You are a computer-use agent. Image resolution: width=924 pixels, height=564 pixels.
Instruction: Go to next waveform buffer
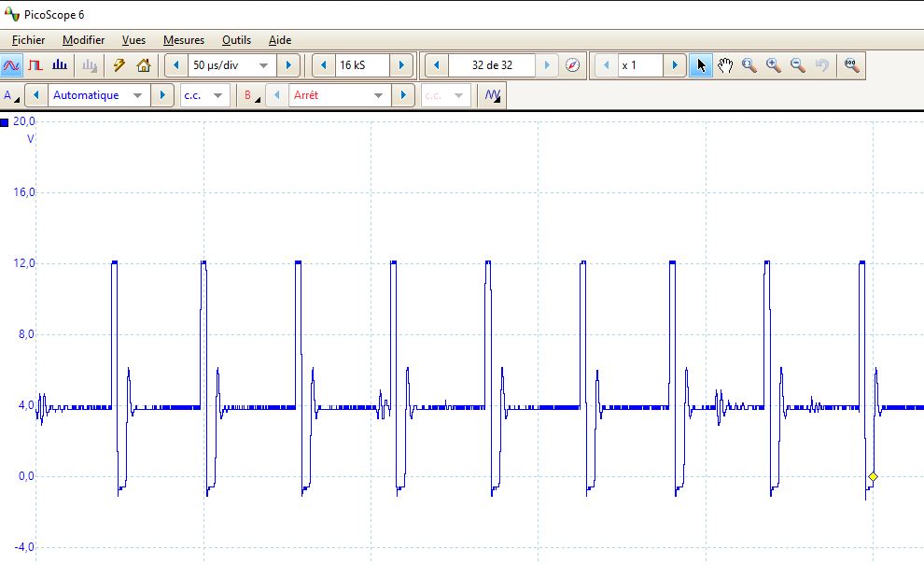pyautogui.click(x=547, y=64)
